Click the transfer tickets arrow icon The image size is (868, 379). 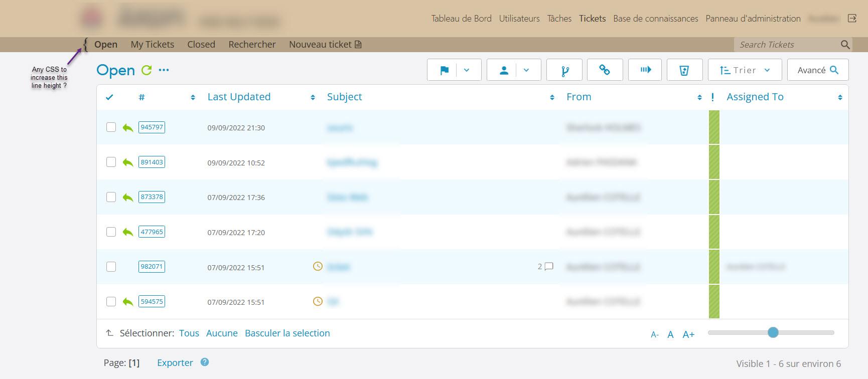click(645, 70)
